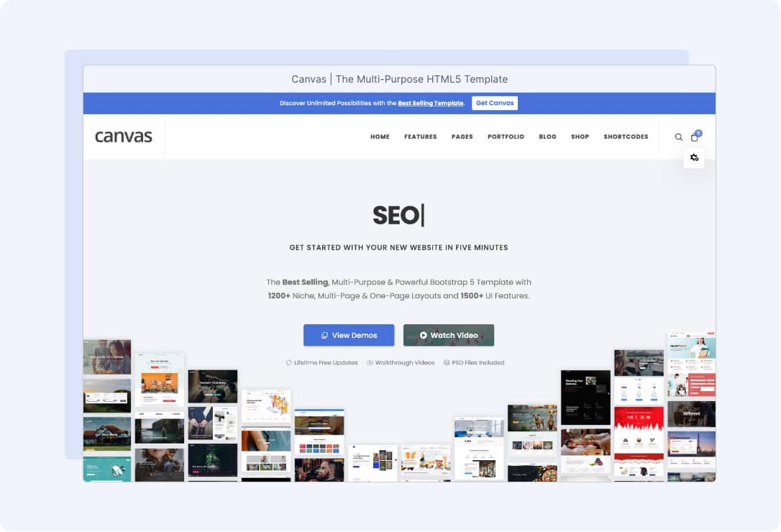The image size is (781, 532).
Task: Open the search magnifier icon in header
Action: (678, 137)
